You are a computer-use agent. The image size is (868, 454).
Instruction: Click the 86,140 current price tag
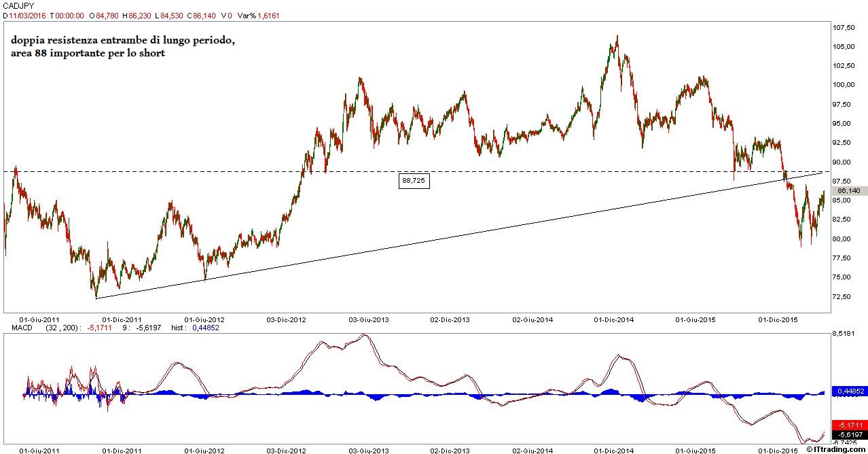tap(850, 192)
